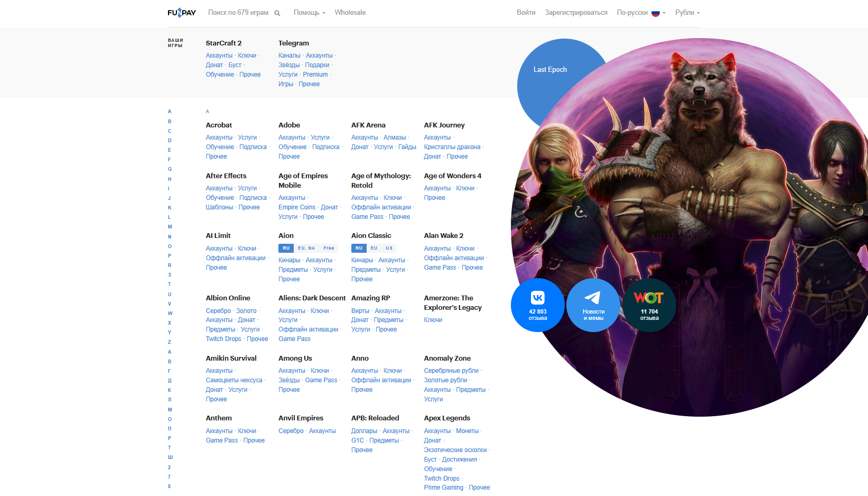The image size is (868, 496).
Task: Open Telegram news and memes circle
Action: click(593, 305)
